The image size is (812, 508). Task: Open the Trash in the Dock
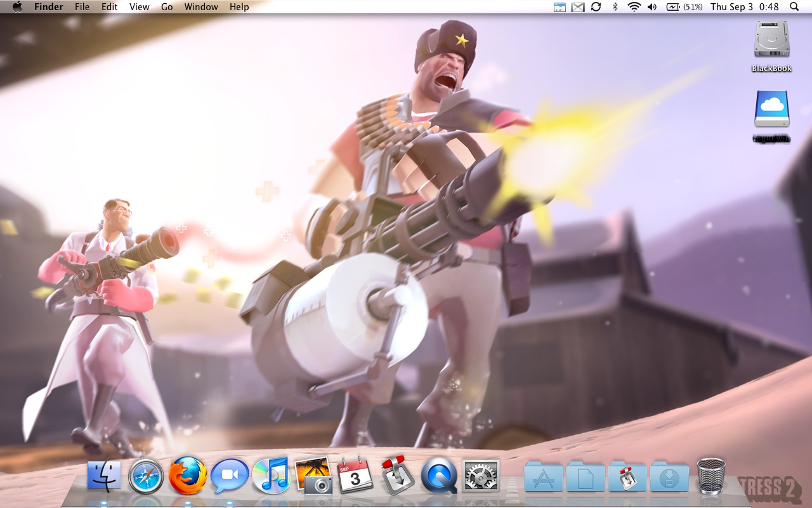(x=711, y=476)
